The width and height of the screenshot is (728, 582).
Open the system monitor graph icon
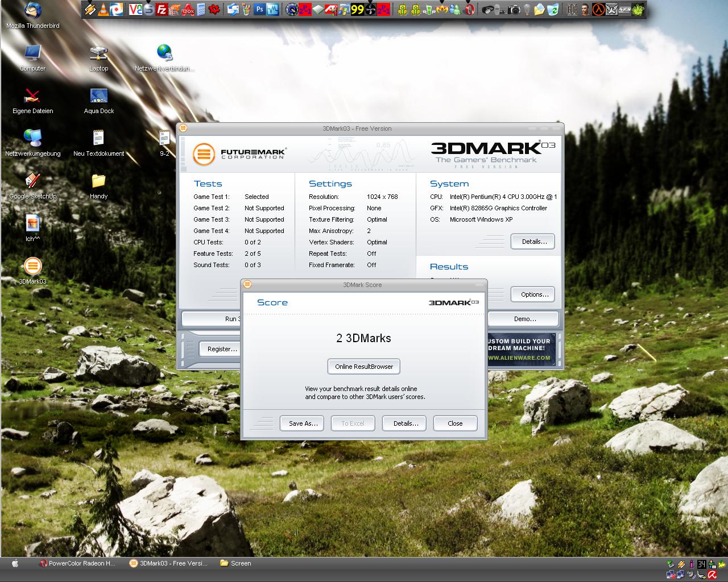pos(272,10)
